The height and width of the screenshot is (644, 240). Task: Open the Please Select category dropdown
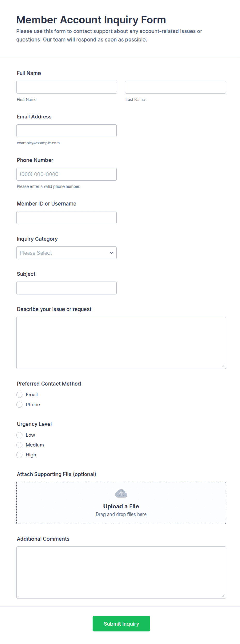66,253
